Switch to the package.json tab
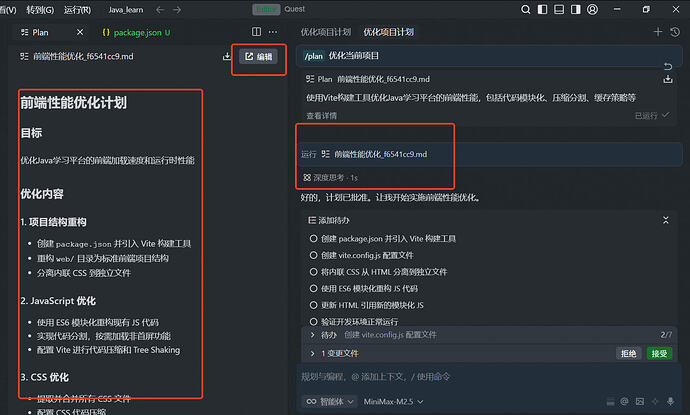The image size is (690, 415). pos(136,32)
